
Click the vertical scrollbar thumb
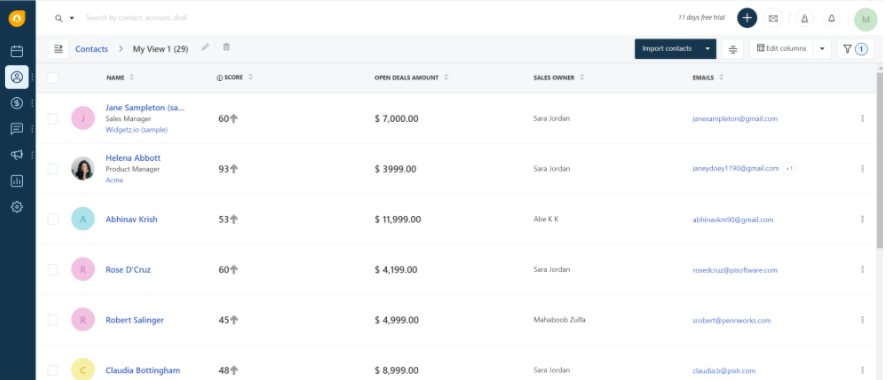(880, 160)
